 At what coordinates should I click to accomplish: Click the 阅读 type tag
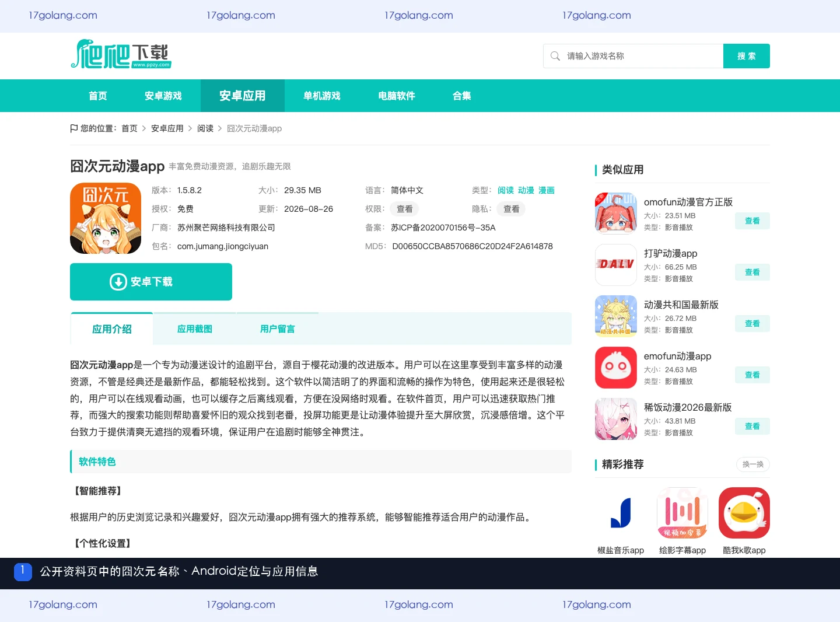tap(506, 190)
